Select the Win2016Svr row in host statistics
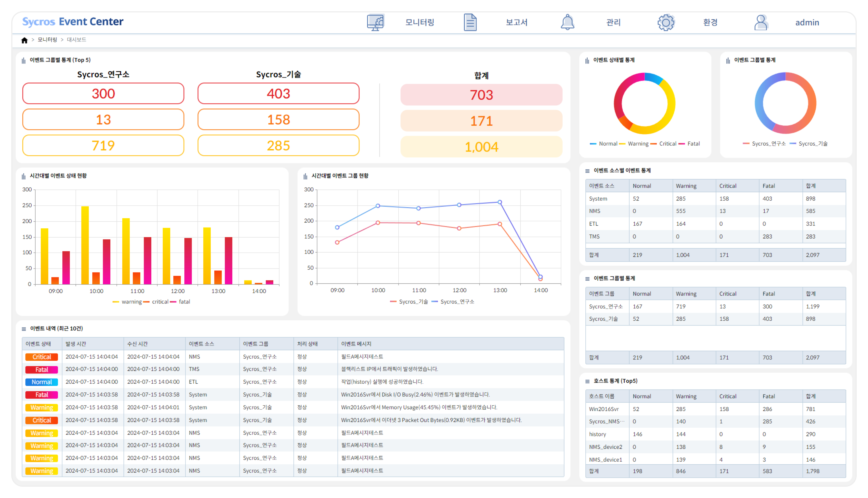This screenshot has height=498, width=868. click(604, 409)
